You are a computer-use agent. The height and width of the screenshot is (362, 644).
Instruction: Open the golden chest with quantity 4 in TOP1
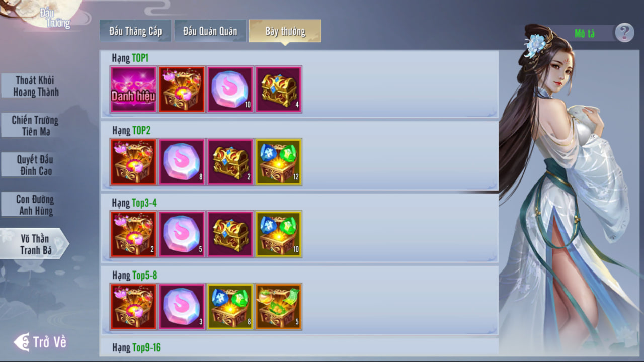click(278, 89)
